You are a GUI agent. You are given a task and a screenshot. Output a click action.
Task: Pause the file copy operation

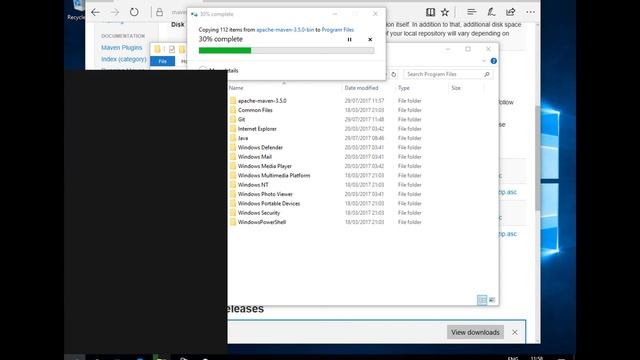pyautogui.click(x=349, y=40)
